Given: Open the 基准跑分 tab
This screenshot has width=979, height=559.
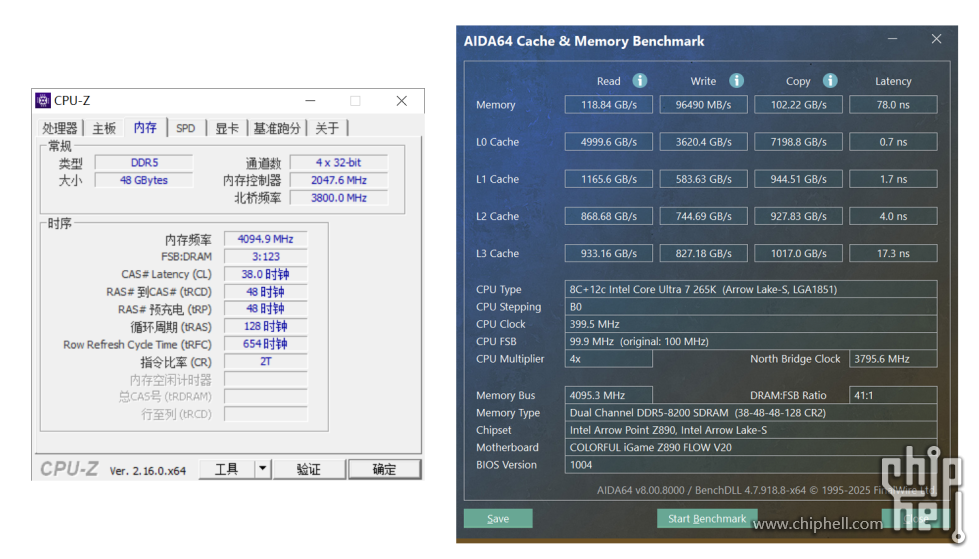Looking at the screenshot, I should pos(276,128).
